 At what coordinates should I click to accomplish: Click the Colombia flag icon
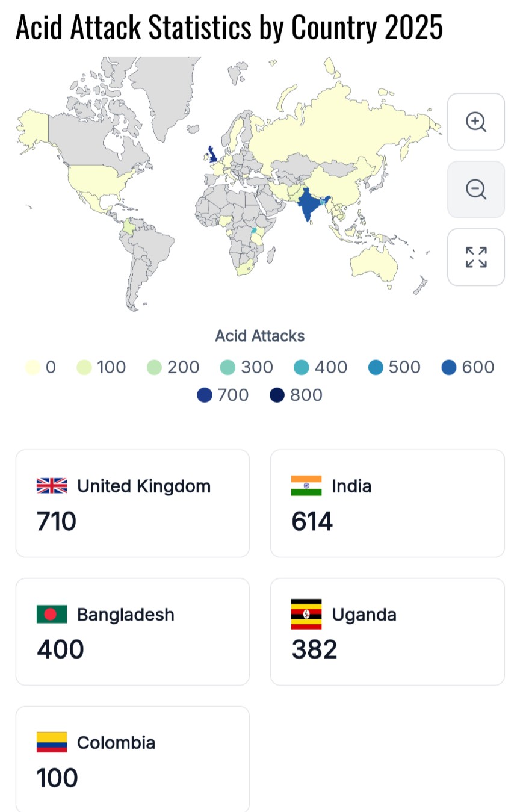pos(52,742)
